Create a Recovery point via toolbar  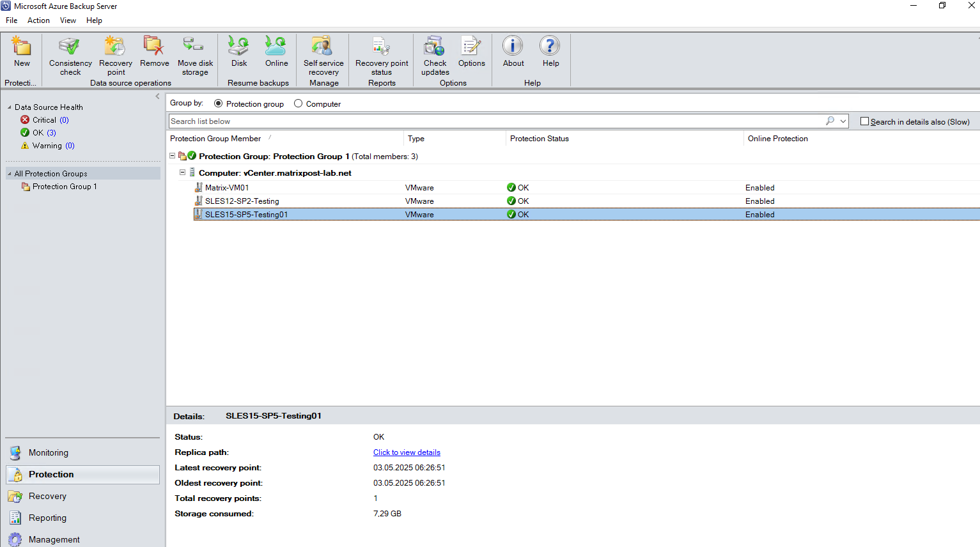pos(116,46)
